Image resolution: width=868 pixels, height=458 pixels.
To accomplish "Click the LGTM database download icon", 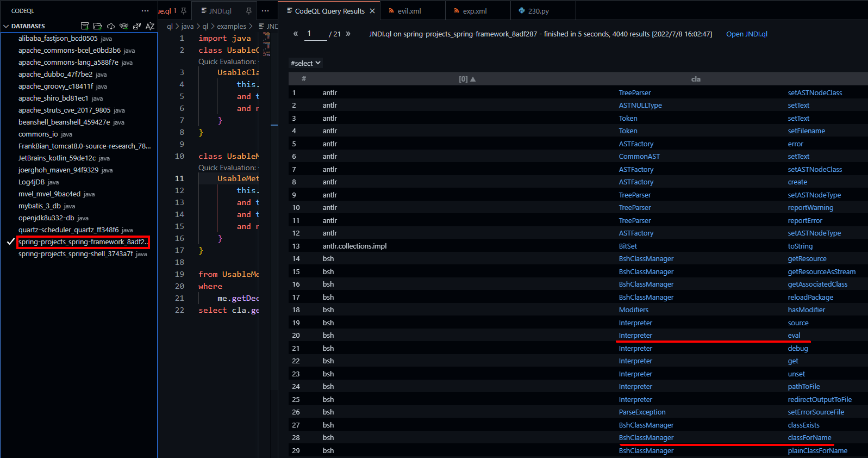I will (124, 26).
